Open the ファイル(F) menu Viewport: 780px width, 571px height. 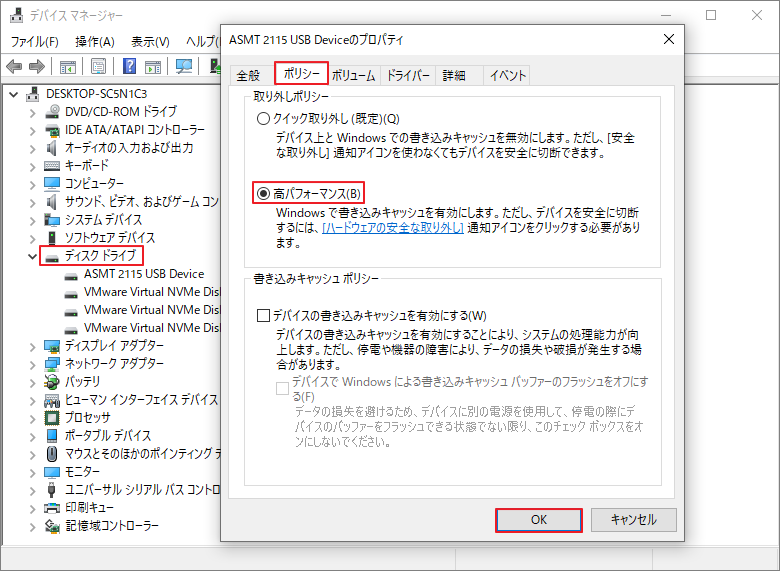click(x=34, y=41)
